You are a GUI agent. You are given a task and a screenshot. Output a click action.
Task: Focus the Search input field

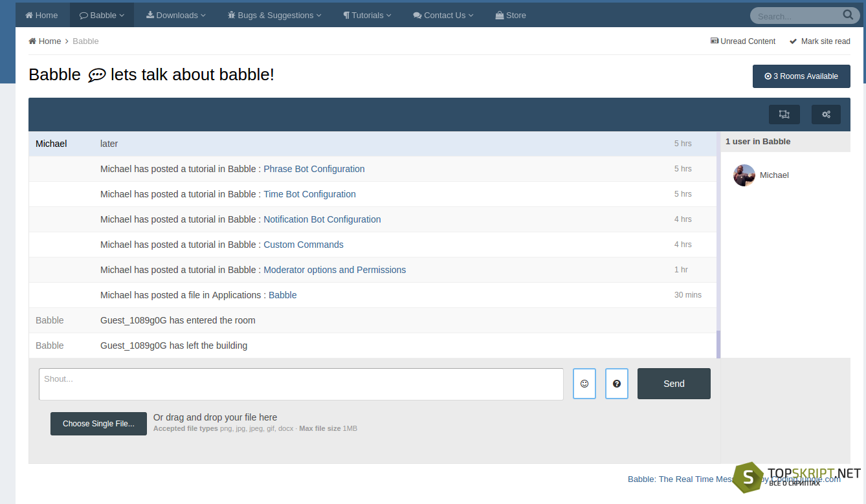coord(797,16)
